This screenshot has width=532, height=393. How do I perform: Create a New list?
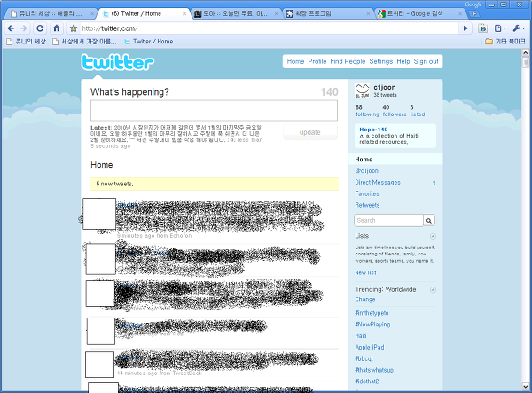click(x=365, y=273)
